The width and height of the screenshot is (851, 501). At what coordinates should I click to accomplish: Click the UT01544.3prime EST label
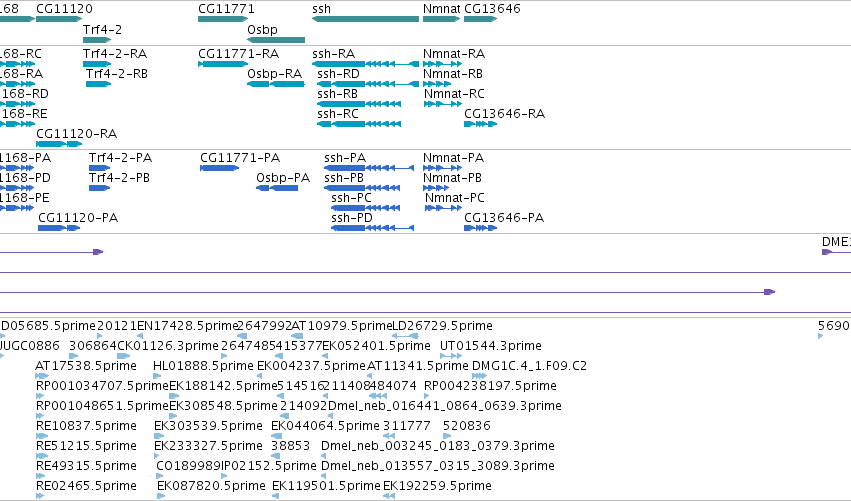[491, 346]
